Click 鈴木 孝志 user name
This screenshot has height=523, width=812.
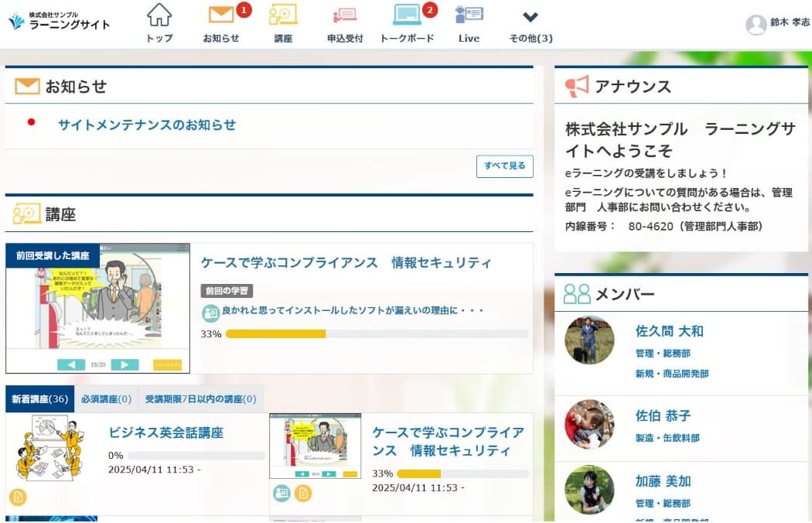tap(790, 22)
